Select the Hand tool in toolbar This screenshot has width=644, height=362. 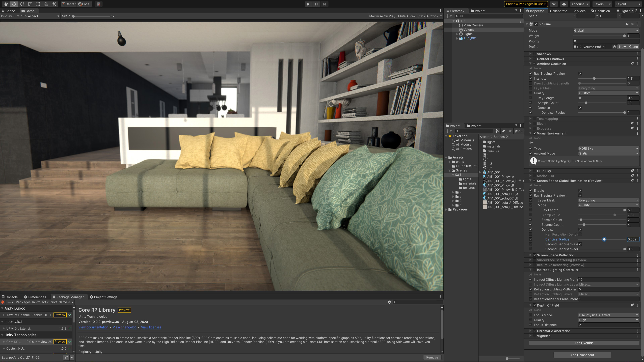tap(6, 4)
